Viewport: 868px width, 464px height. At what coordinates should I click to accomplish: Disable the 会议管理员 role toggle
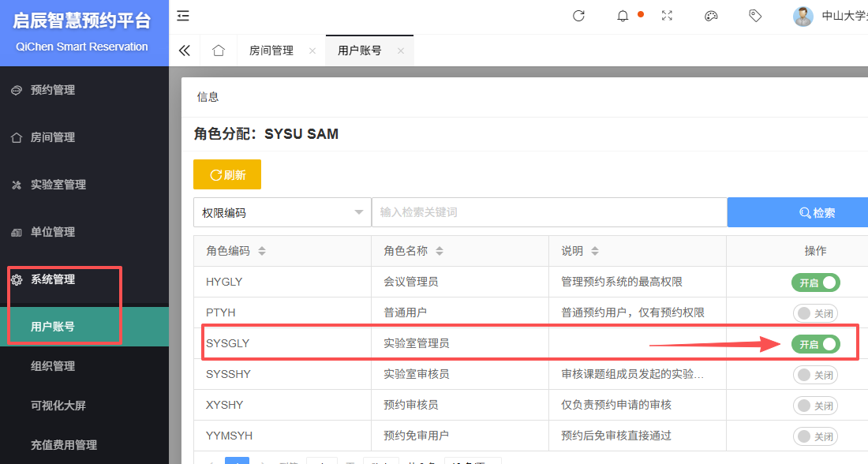[x=816, y=283]
